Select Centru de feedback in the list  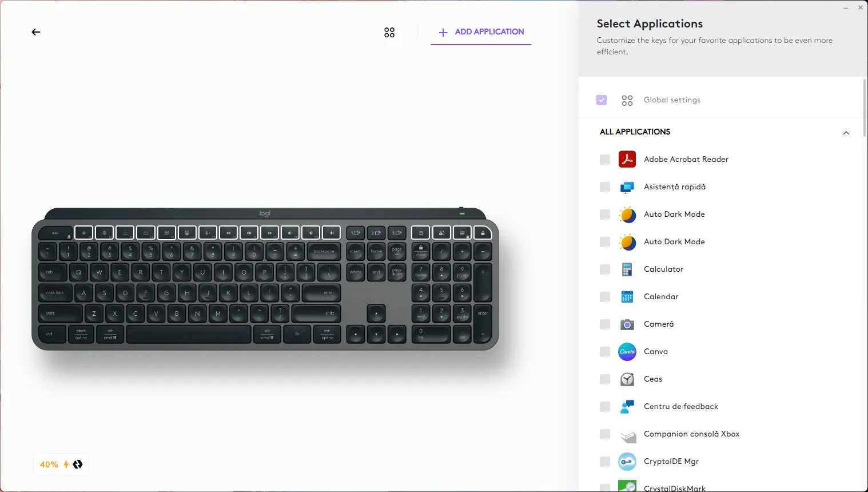click(681, 407)
